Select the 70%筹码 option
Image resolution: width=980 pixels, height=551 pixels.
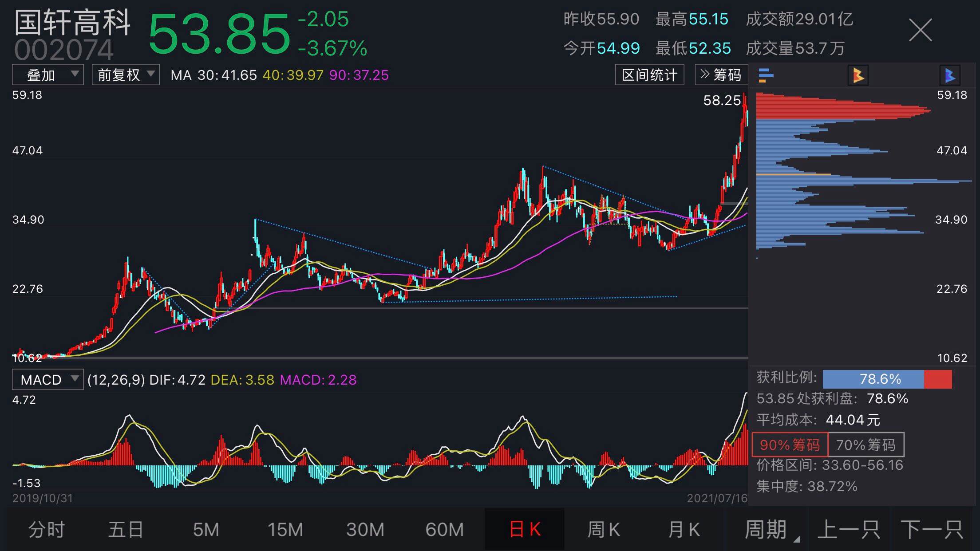(x=866, y=445)
